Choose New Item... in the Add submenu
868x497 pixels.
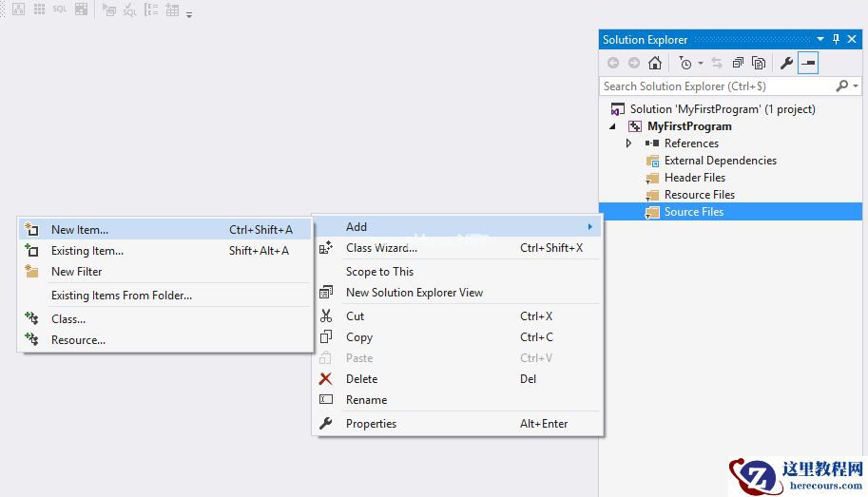point(165,230)
